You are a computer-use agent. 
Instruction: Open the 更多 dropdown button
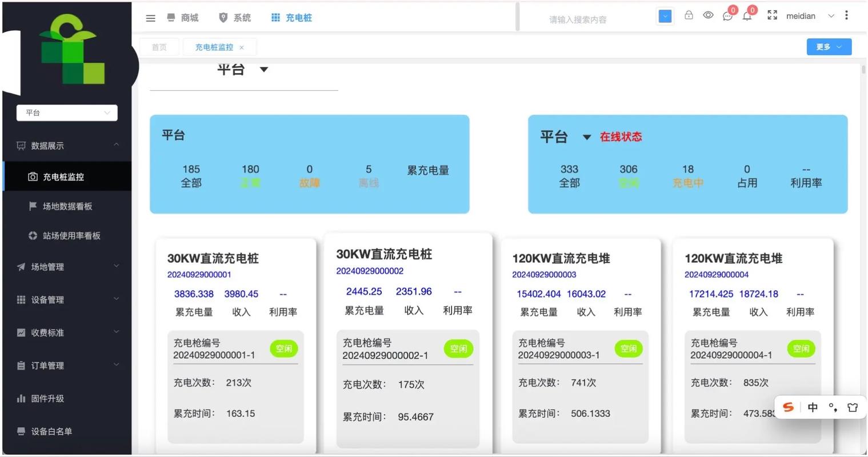[x=829, y=47]
